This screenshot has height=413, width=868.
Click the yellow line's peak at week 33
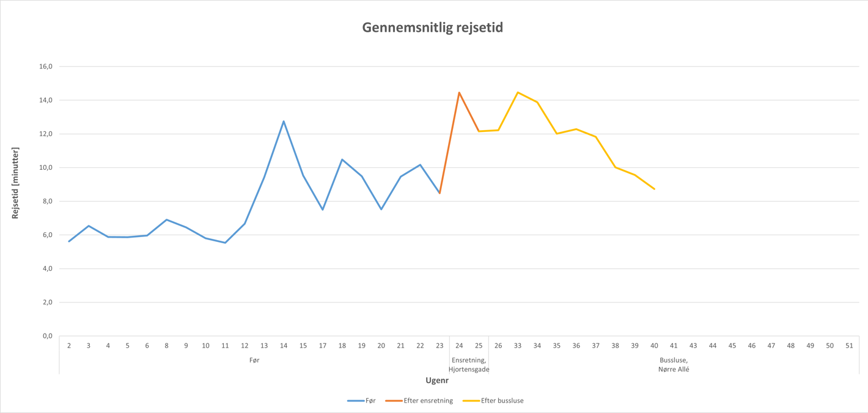(x=518, y=92)
